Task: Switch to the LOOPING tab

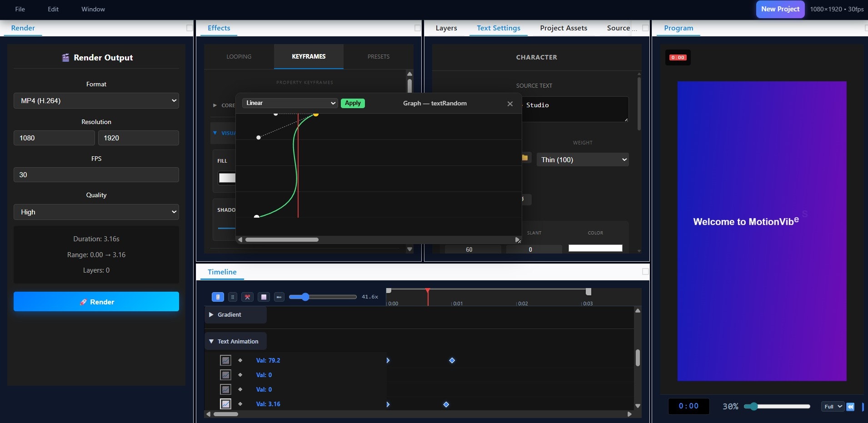Action: tap(239, 57)
